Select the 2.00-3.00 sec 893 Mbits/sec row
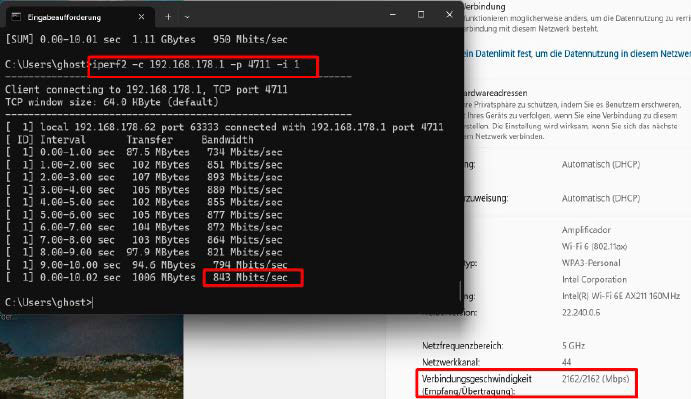691x399 pixels. pyautogui.click(x=144, y=177)
